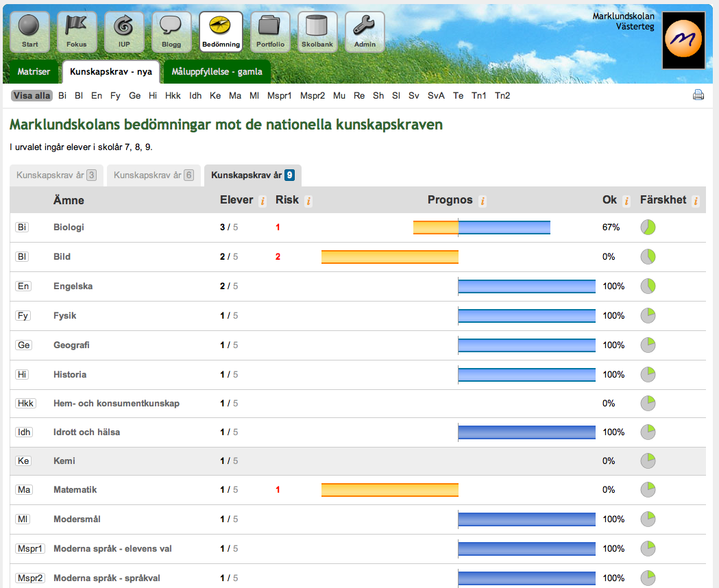Click the Visa alla filter
The width and height of the screenshot is (719, 588).
click(x=32, y=96)
